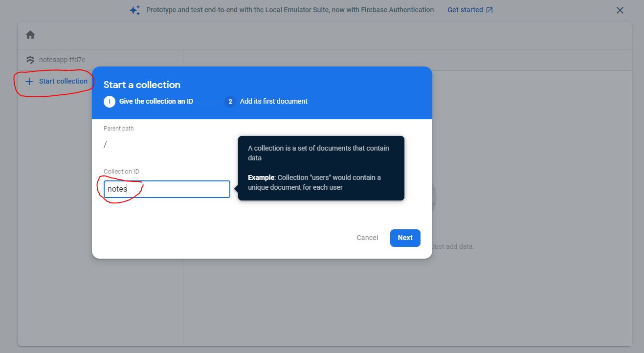Open the external-link icon beside Get started

489,9
